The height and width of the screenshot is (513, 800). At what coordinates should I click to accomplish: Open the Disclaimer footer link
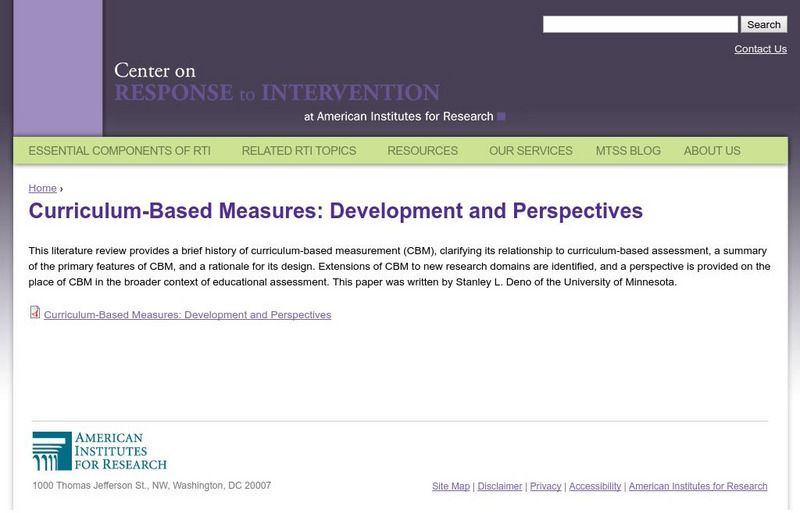(x=499, y=486)
